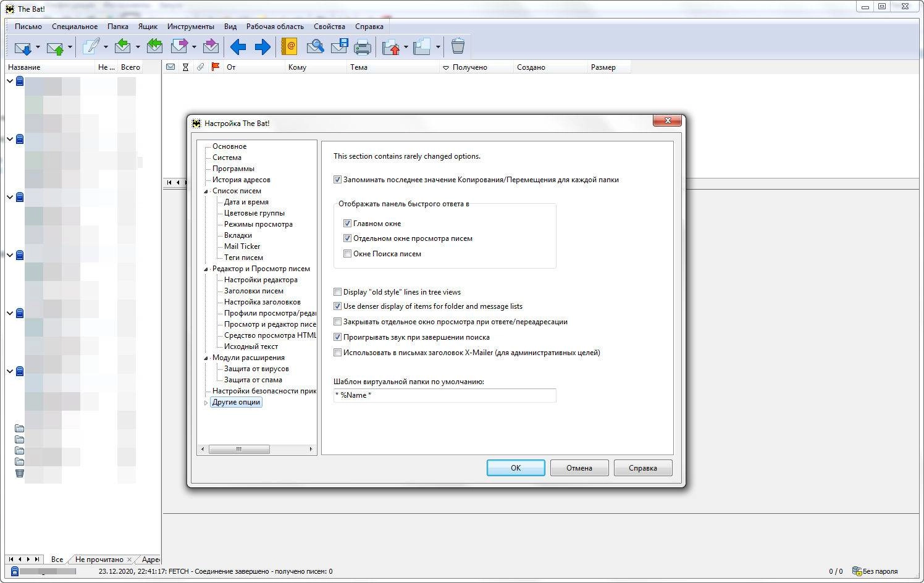Click the trash folder icon in folder tree
This screenshot has width=924, height=583.
pyautogui.click(x=20, y=473)
